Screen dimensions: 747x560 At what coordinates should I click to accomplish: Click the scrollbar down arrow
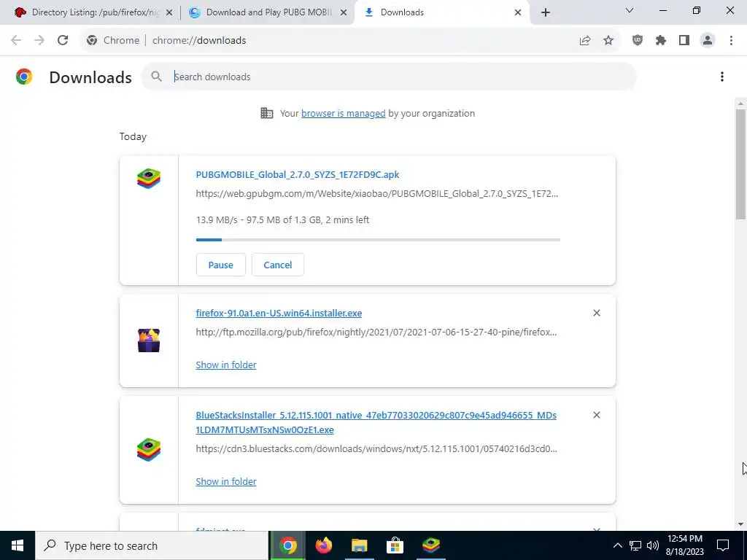click(741, 524)
